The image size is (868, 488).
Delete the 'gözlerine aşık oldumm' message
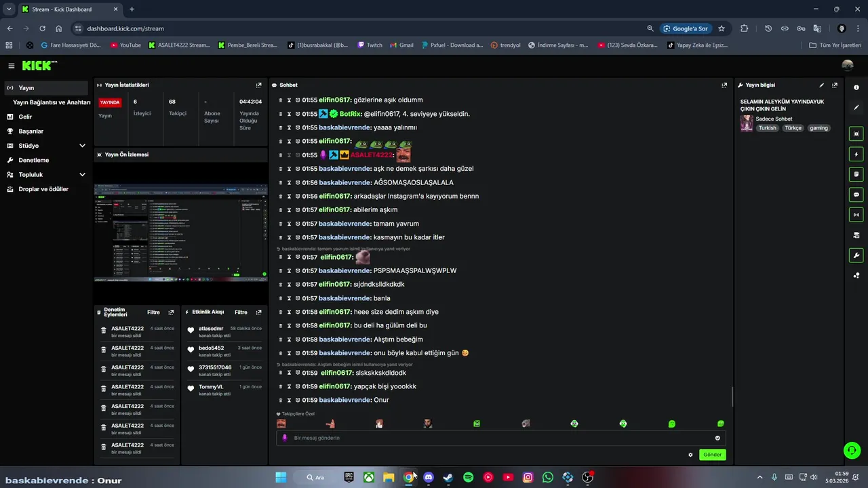[281, 100]
